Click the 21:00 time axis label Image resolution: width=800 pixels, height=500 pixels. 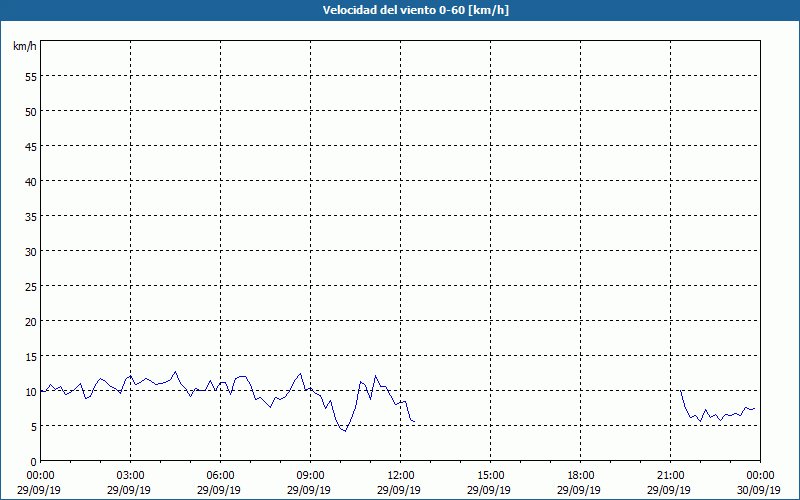pos(670,476)
